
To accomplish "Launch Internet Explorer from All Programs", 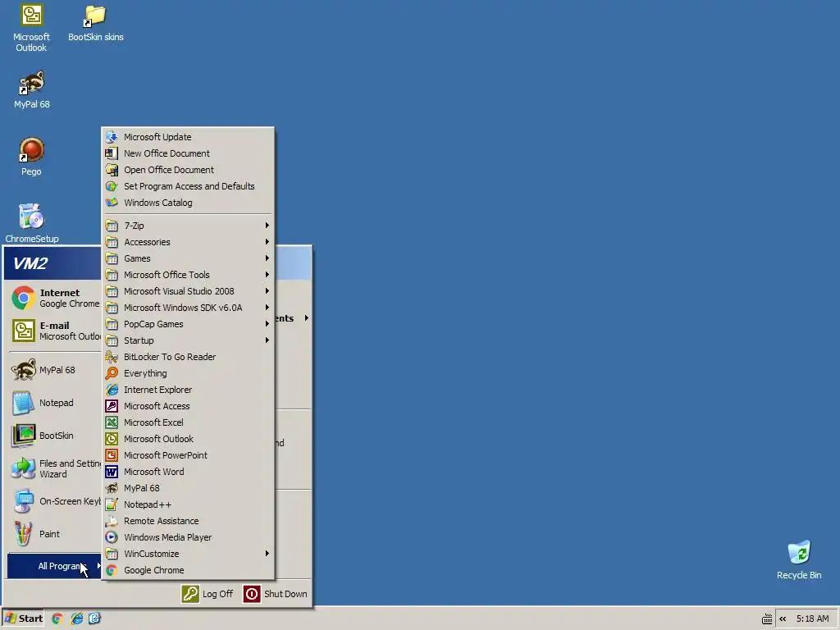I will (x=188, y=390).
